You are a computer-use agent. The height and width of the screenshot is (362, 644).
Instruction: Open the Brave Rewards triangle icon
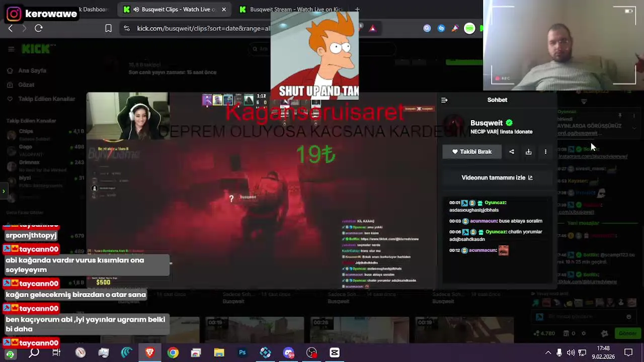(x=372, y=29)
